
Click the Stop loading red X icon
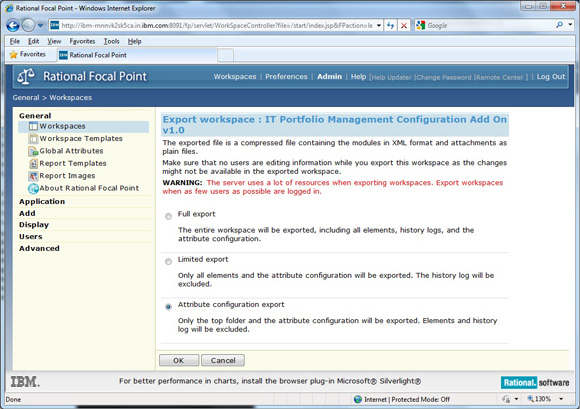tap(404, 26)
